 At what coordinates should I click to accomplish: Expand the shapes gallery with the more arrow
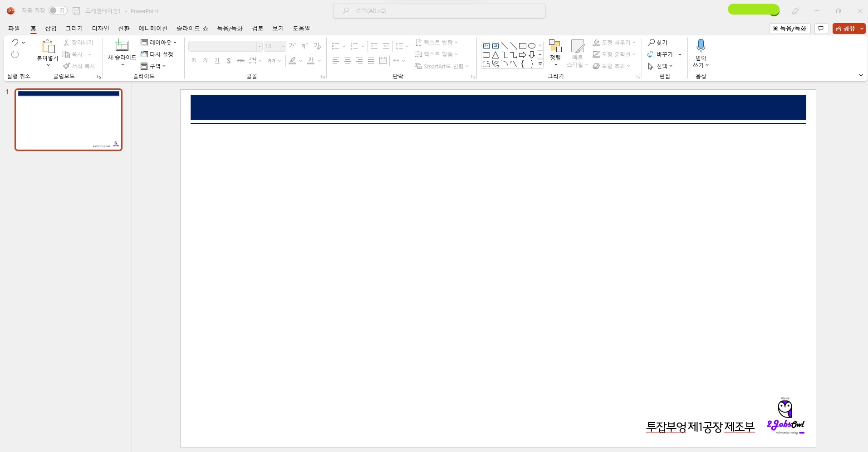[539, 64]
